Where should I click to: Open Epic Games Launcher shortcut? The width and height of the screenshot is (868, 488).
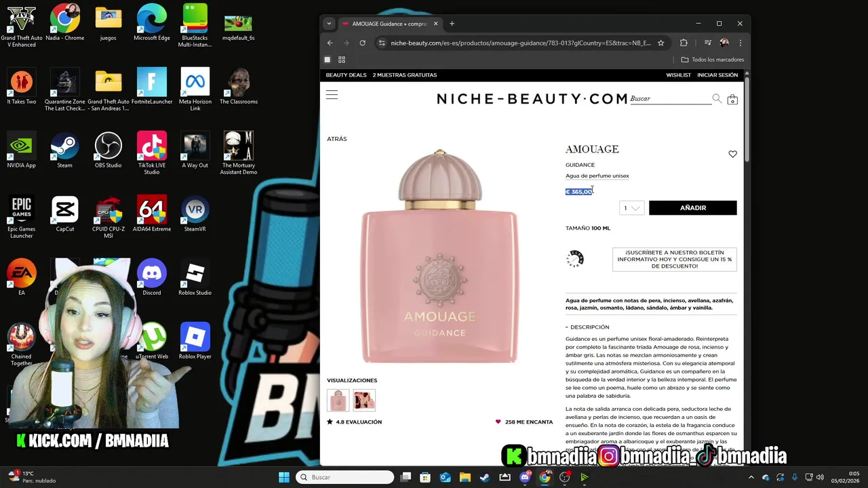tap(21, 217)
